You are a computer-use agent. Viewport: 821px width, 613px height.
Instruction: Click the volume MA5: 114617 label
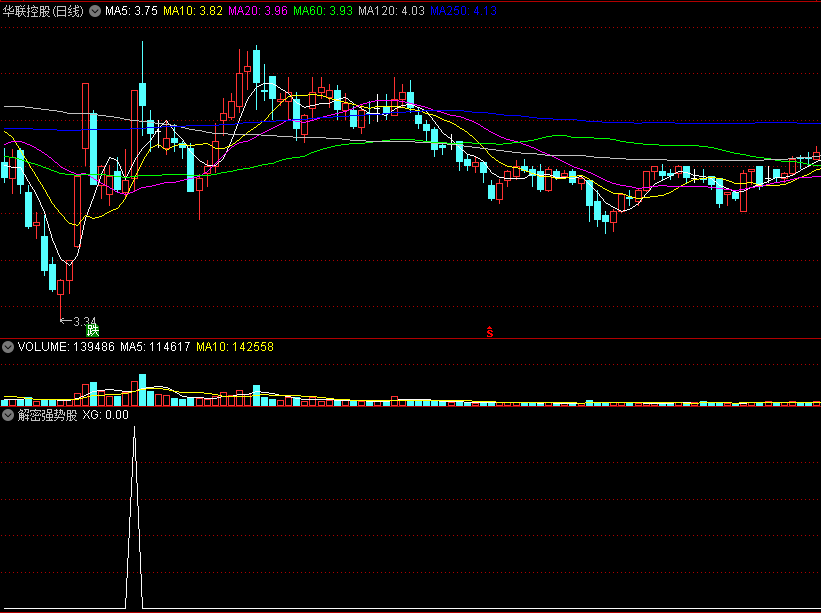tap(155, 347)
